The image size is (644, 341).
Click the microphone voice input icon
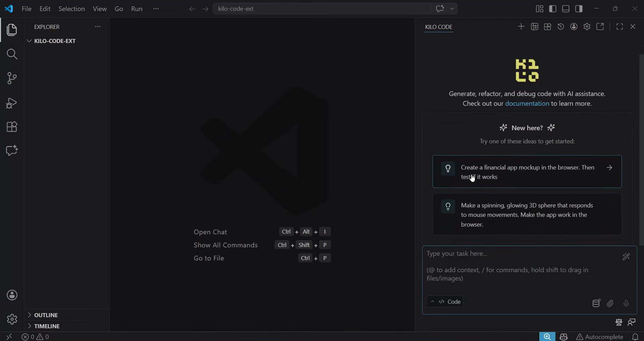(626, 303)
